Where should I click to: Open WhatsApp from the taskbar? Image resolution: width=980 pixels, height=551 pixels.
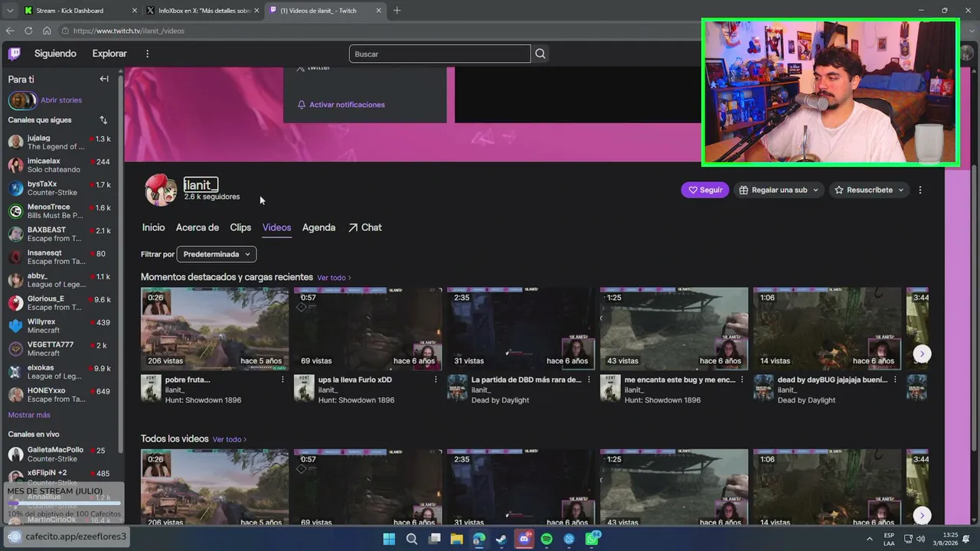(x=593, y=539)
